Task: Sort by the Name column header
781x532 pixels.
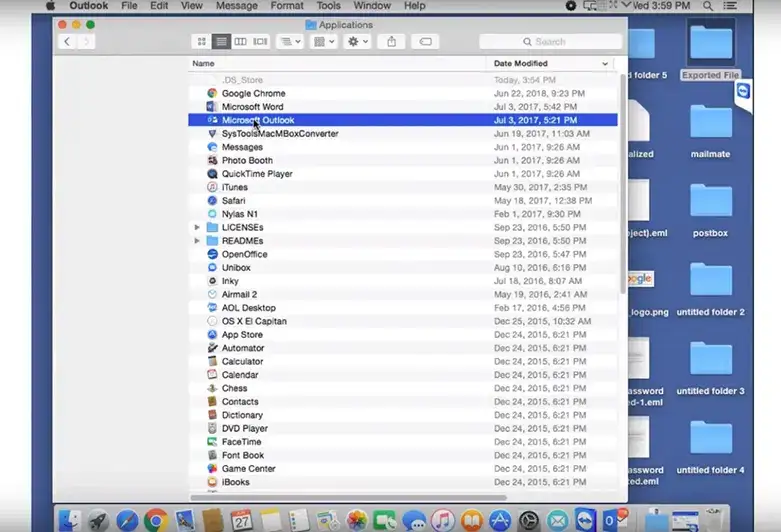Action: click(x=337, y=63)
